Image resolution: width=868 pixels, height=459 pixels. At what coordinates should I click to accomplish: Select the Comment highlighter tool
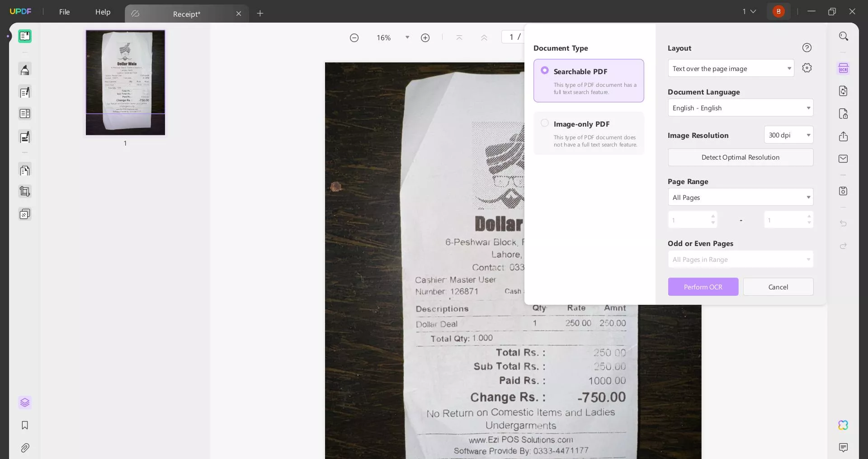pyautogui.click(x=25, y=69)
